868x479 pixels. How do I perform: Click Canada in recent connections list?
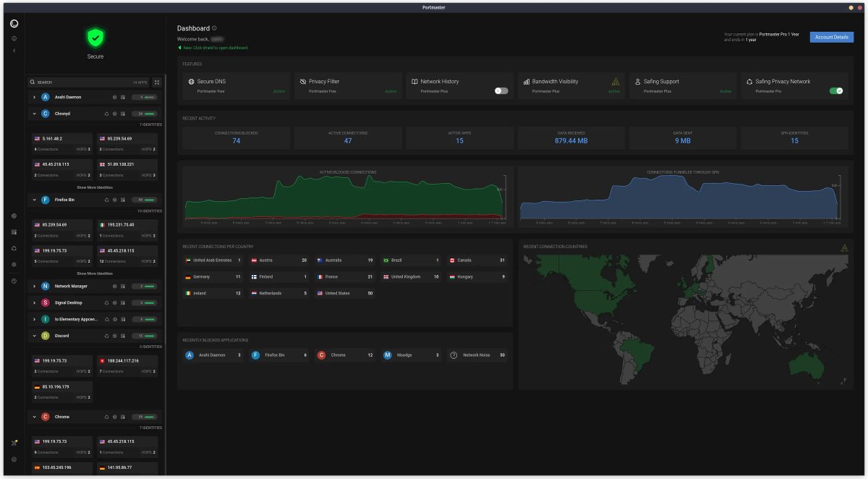coord(478,260)
